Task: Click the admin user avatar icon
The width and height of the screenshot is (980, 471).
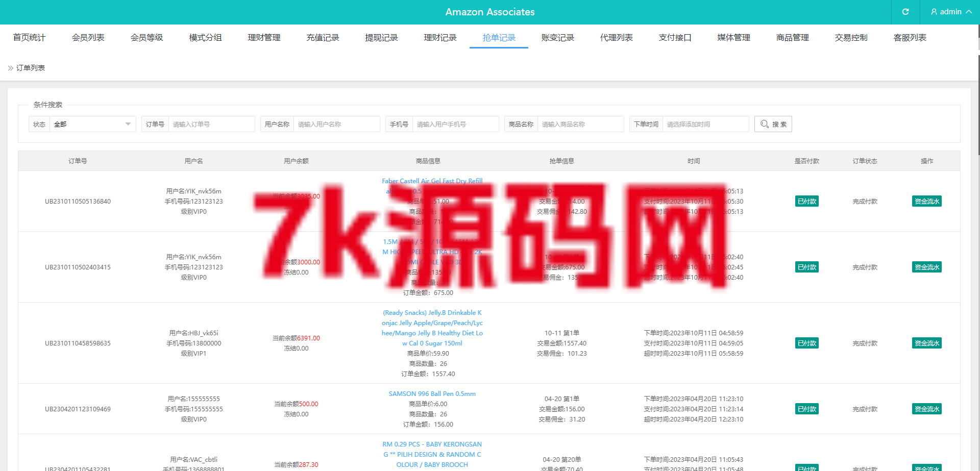Action: 934,12
